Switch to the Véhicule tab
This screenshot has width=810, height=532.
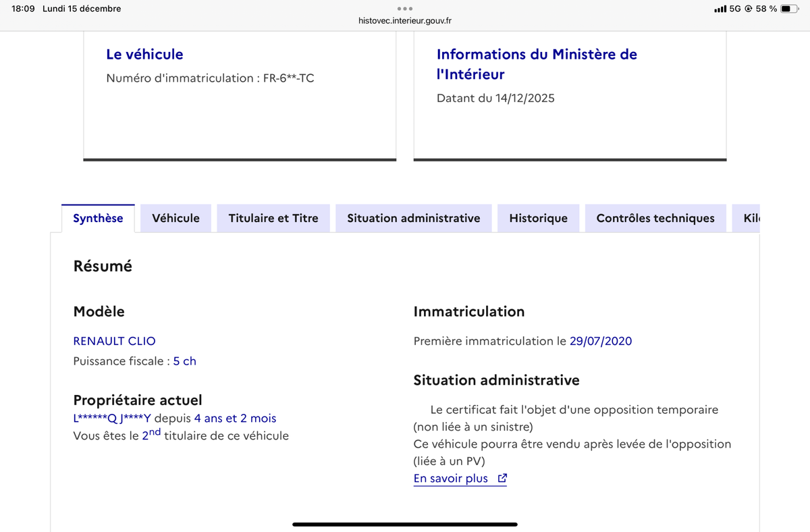pyautogui.click(x=175, y=218)
